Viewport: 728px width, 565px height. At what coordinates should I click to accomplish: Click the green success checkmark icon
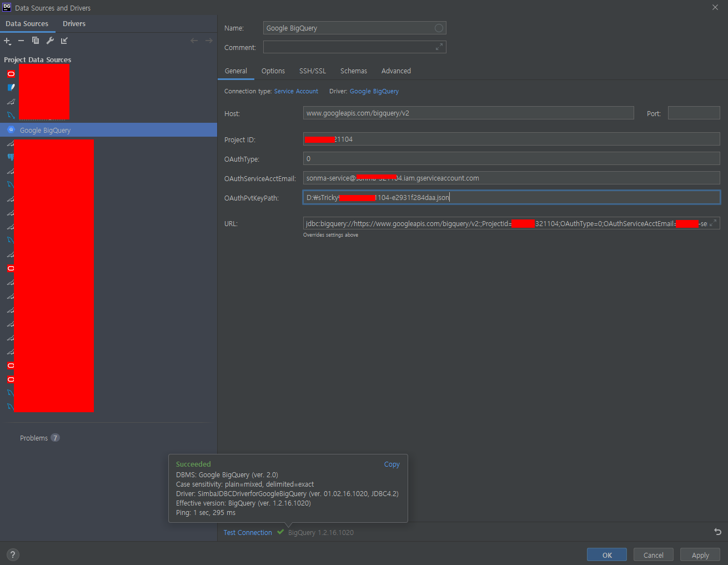[280, 532]
